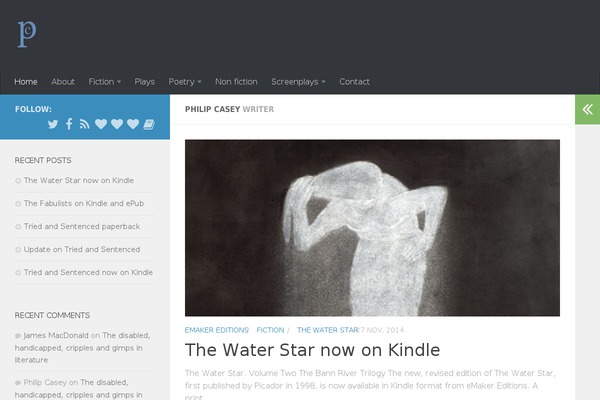This screenshot has height=400, width=600.
Task: Open the Twitter follow icon
Action: tap(53, 124)
